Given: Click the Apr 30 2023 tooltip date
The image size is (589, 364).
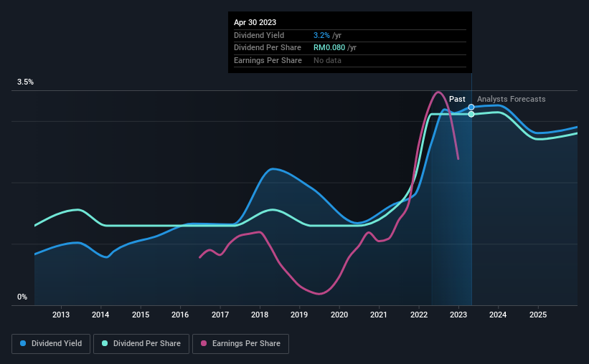Looking at the screenshot, I should coord(255,22).
